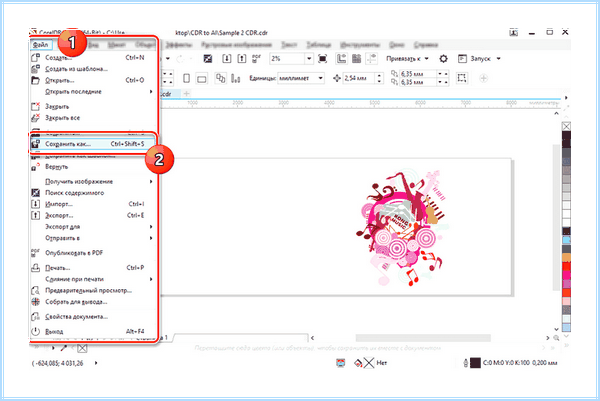Click the eyedropper icon below the menu
This screenshot has width=600, height=401.
64,348
